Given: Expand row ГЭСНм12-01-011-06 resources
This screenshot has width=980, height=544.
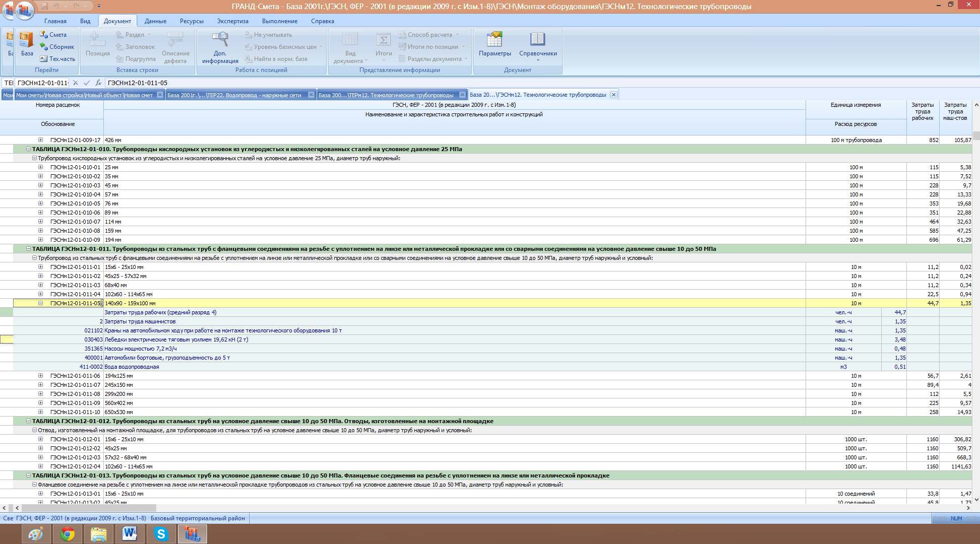Looking at the screenshot, I should [41, 376].
